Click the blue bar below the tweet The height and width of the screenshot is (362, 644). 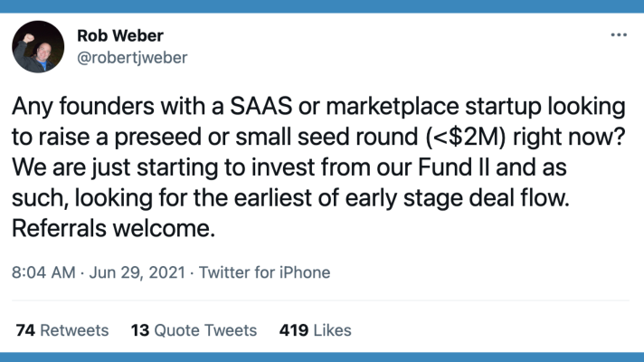[322, 357]
